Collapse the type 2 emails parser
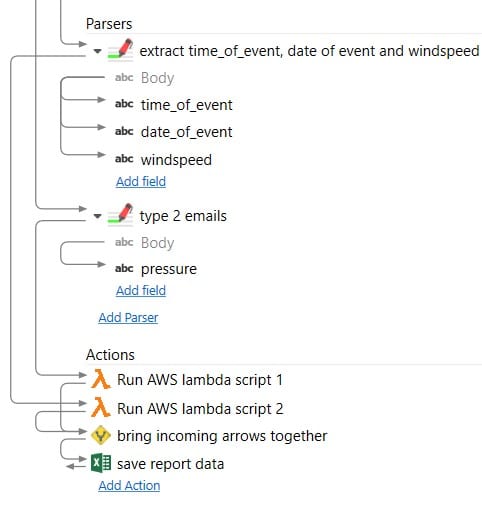This screenshot has height=512, width=482. 97,216
